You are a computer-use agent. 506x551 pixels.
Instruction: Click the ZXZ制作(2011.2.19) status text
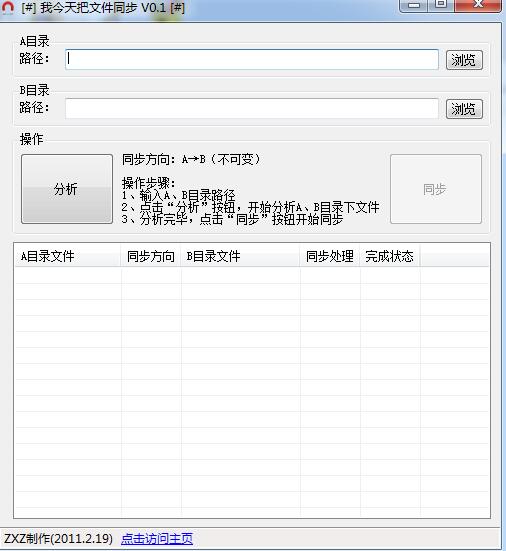[58, 538]
